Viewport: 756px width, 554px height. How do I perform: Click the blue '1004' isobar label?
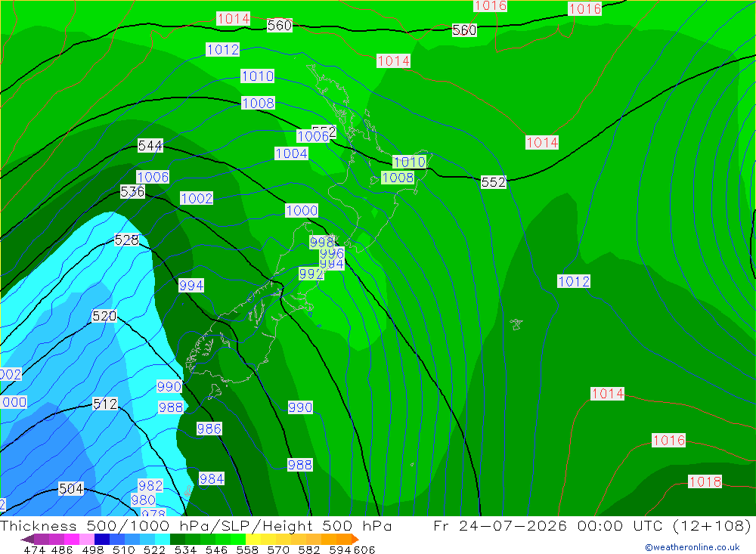[x=292, y=153]
